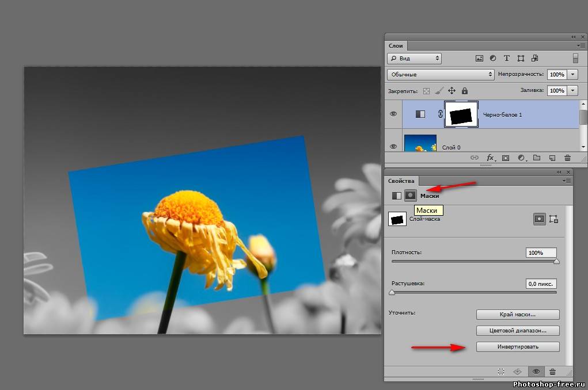588x390 pixels.
Task: Delete layer using Layers panel trash icon
Action: [x=567, y=158]
